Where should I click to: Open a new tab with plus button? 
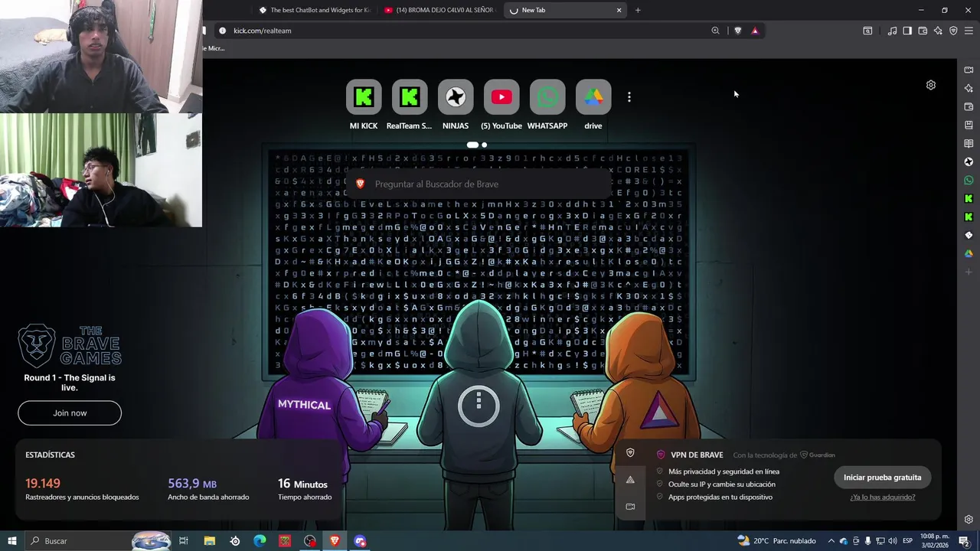(x=638, y=10)
